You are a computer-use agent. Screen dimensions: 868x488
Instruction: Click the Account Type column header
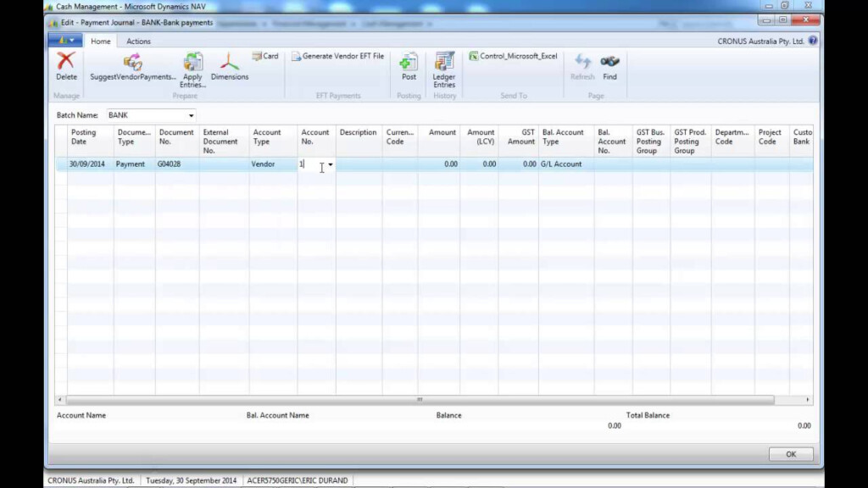pos(274,141)
